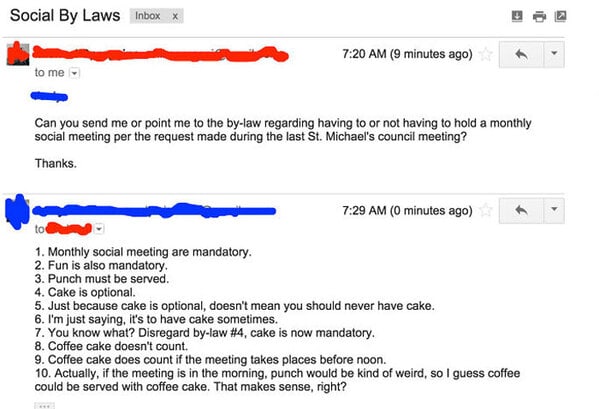Open more options for 7:29 AM message
Screen dimensions: 599x409
[554, 210]
